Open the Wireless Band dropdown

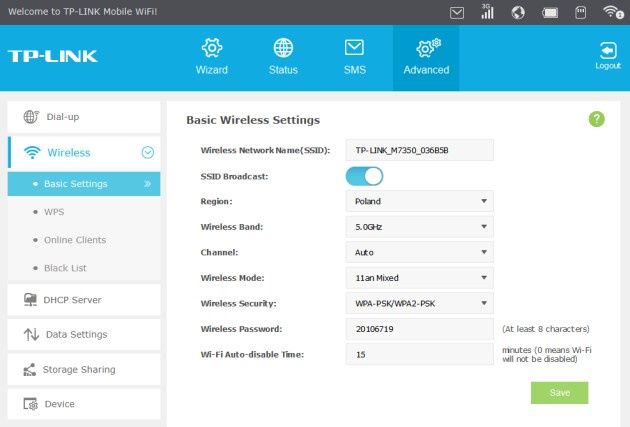[419, 227]
